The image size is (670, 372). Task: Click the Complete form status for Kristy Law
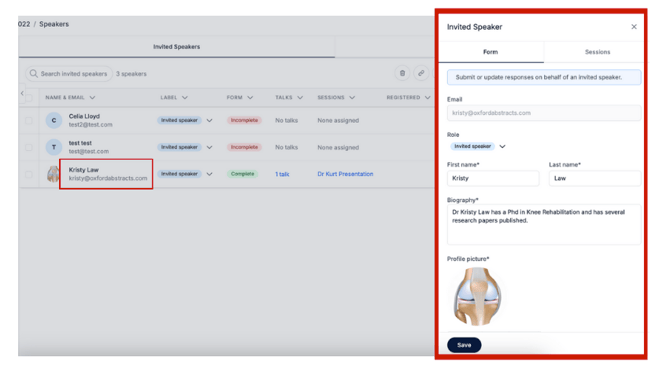242,174
